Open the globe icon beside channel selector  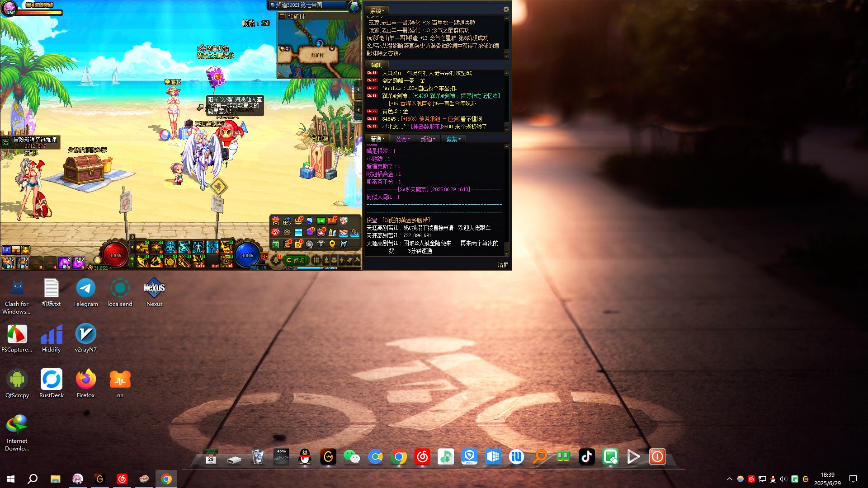click(x=355, y=6)
